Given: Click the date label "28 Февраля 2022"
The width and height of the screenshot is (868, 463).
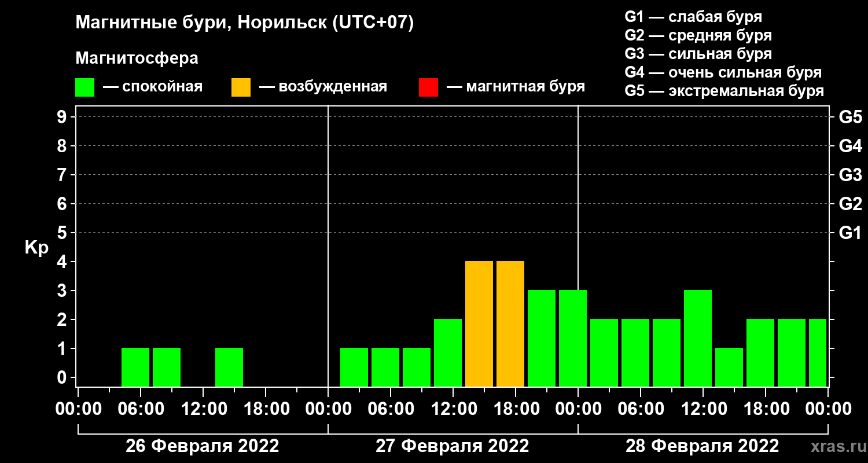Looking at the screenshot, I should tap(703, 446).
